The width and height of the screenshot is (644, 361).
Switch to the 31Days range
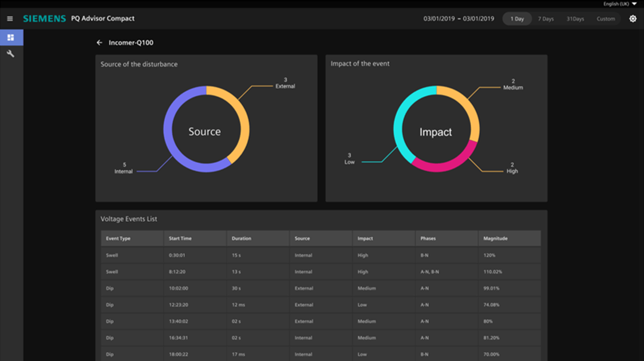coord(575,19)
